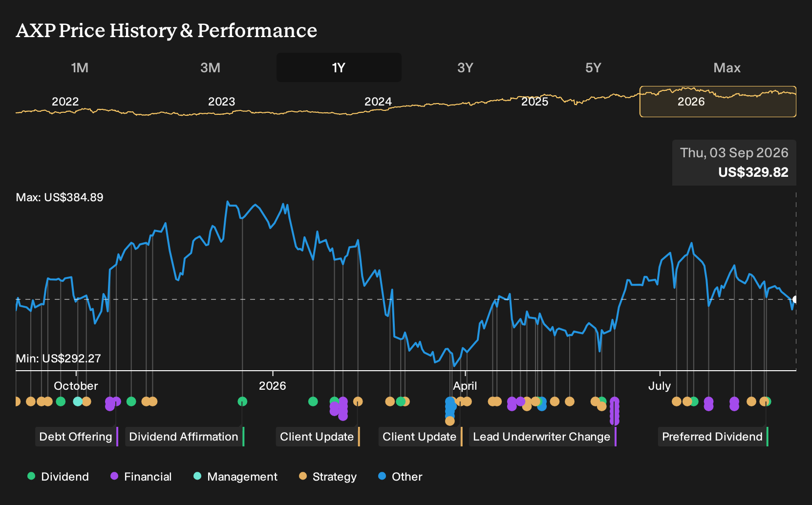Toggle Management events in the legend

pyautogui.click(x=235, y=476)
